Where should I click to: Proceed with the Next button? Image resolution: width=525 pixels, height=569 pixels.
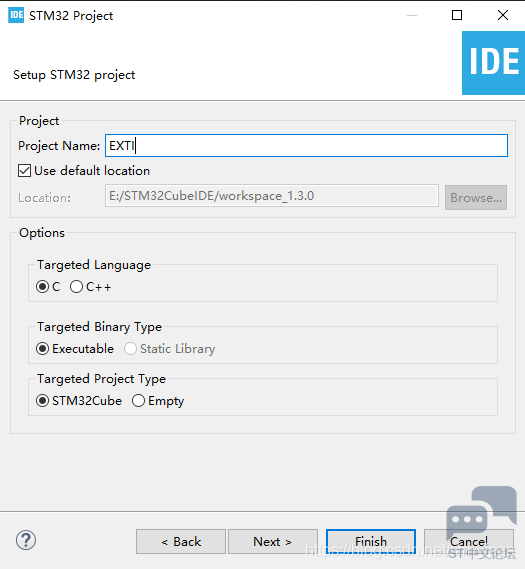(273, 541)
